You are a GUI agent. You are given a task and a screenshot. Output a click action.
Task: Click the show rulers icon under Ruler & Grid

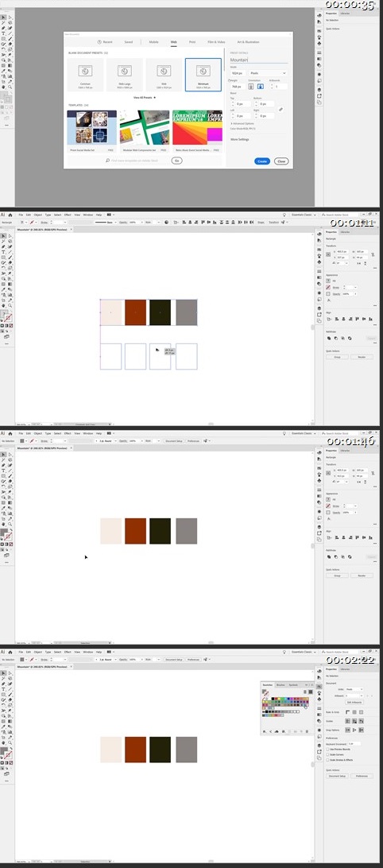[348, 711]
